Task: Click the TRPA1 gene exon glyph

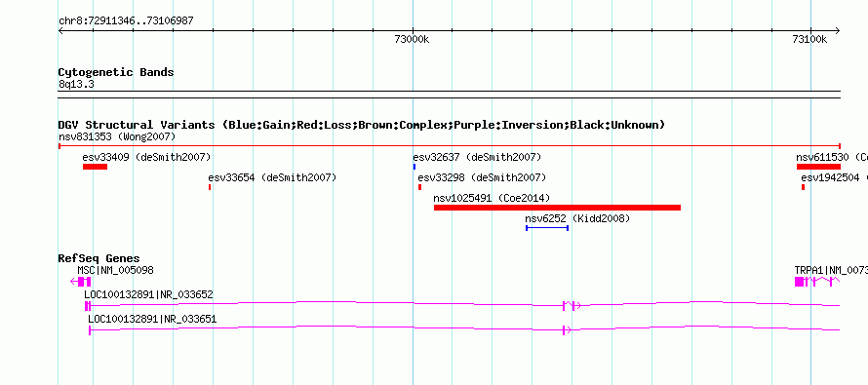Action: 799,282
